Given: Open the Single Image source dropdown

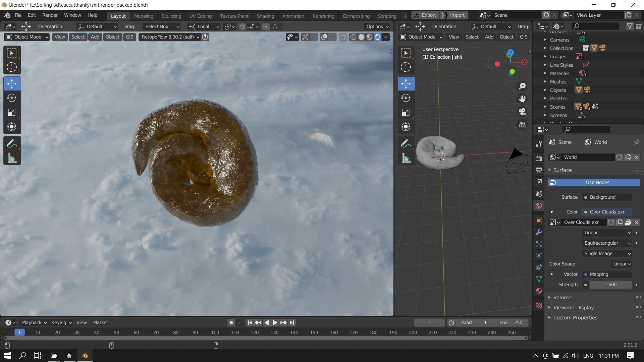Looking at the screenshot, I should [607, 253].
